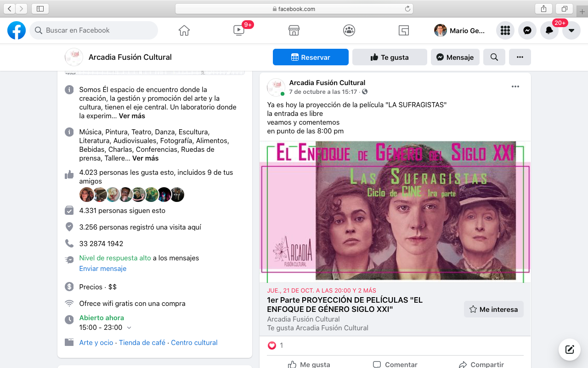
Task: Open the Home feed icon
Action: (184, 30)
